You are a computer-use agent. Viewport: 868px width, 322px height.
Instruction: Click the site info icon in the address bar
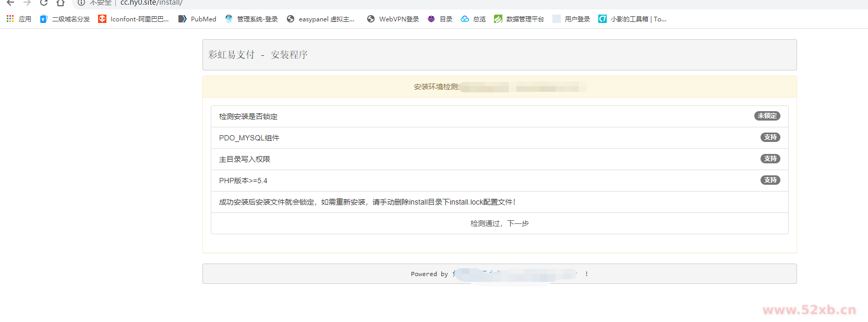(81, 3)
